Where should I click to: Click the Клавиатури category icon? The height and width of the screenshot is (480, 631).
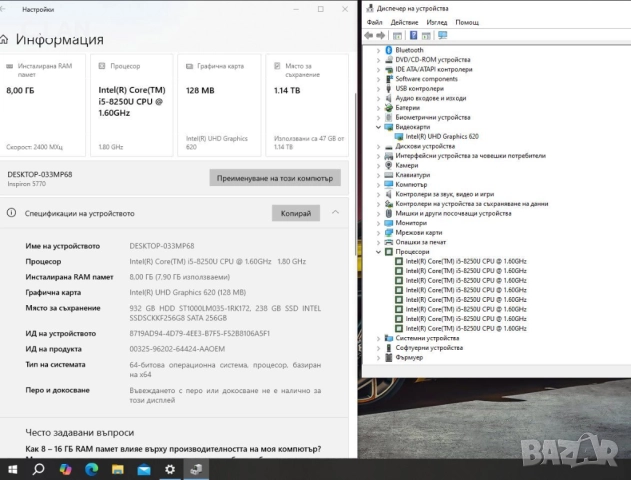pos(389,175)
